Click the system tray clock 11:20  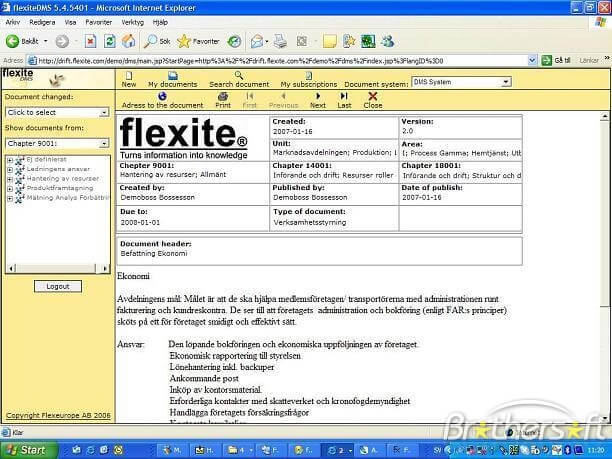click(x=596, y=450)
